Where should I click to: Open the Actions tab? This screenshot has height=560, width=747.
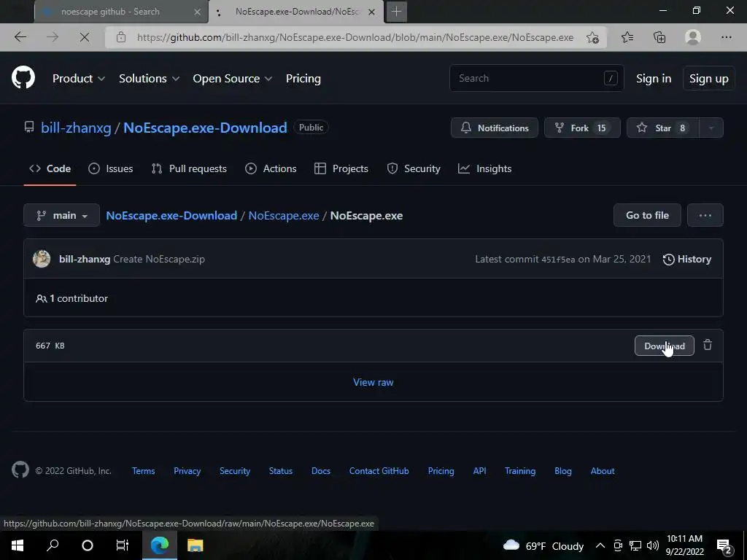[x=271, y=168]
